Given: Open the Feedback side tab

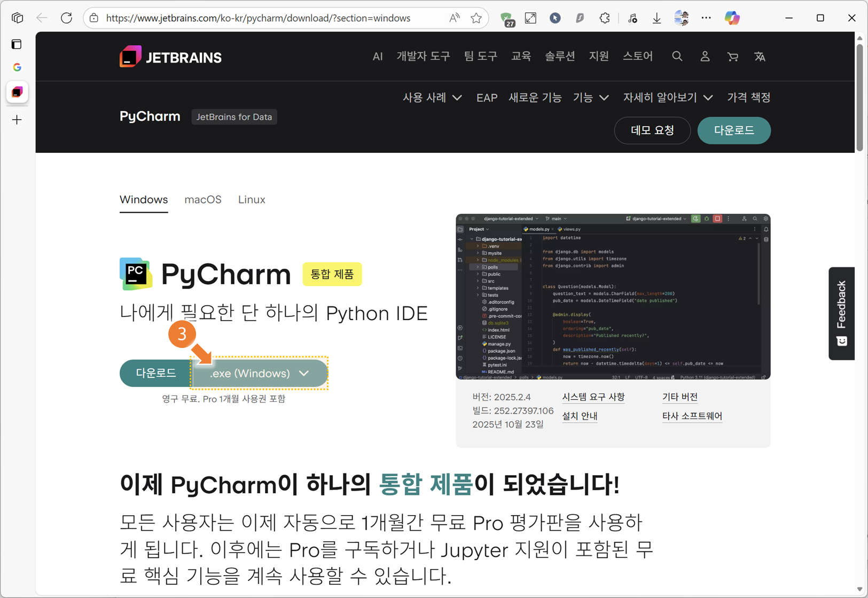Looking at the screenshot, I should (841, 313).
